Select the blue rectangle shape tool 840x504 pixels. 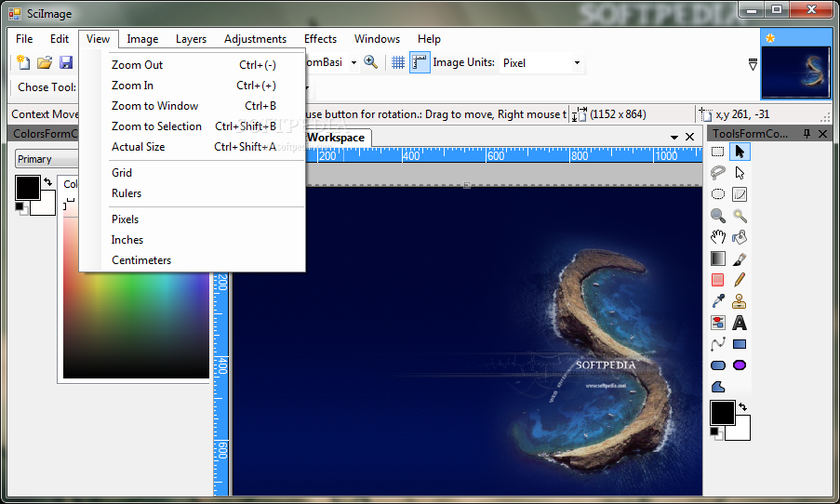click(740, 344)
